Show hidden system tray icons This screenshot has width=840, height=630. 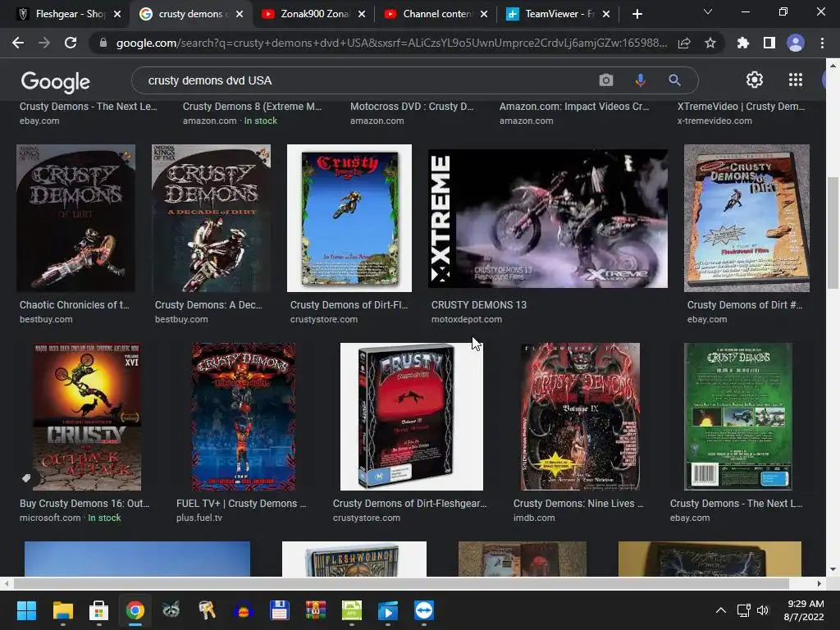pyautogui.click(x=721, y=610)
